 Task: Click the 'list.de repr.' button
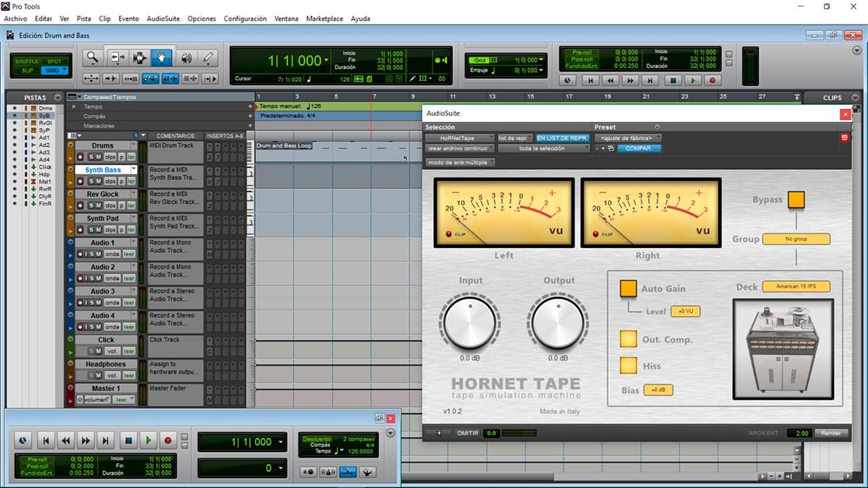click(514, 138)
